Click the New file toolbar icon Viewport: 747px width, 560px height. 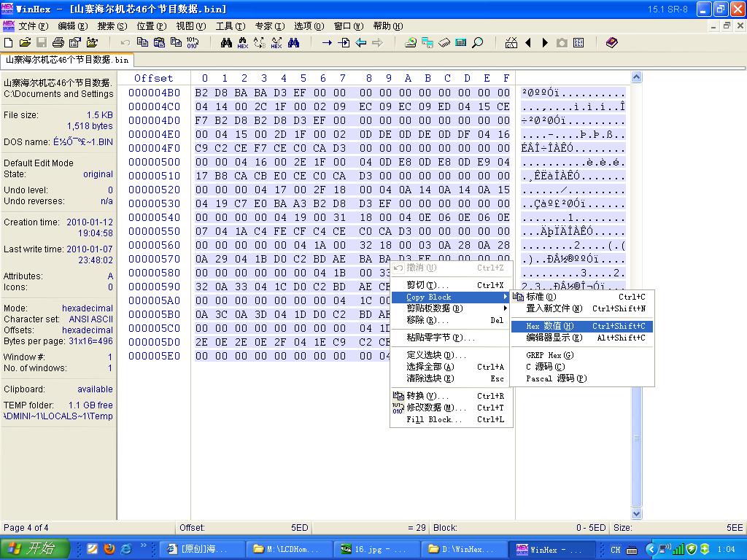[x=8, y=43]
